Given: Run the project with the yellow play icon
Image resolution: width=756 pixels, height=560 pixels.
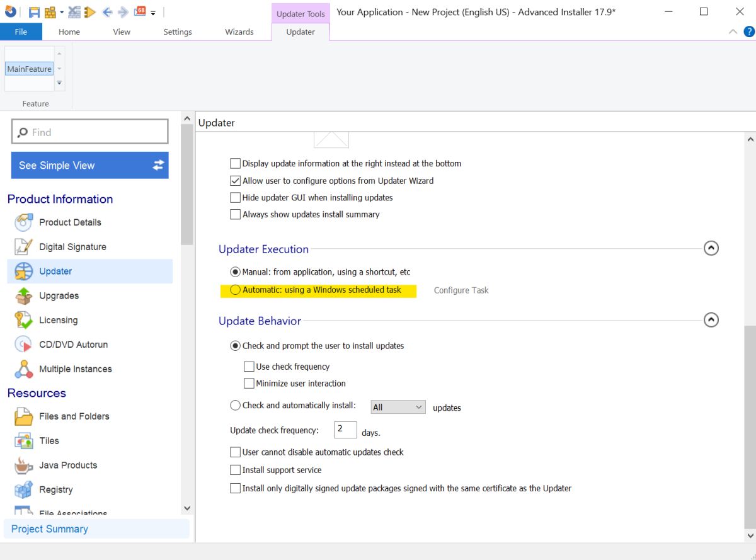Looking at the screenshot, I should pos(89,12).
